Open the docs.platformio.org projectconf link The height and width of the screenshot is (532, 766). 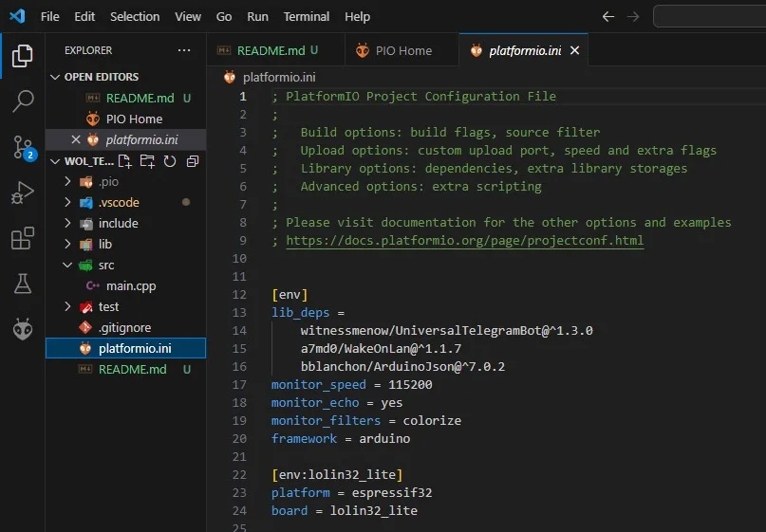point(464,241)
